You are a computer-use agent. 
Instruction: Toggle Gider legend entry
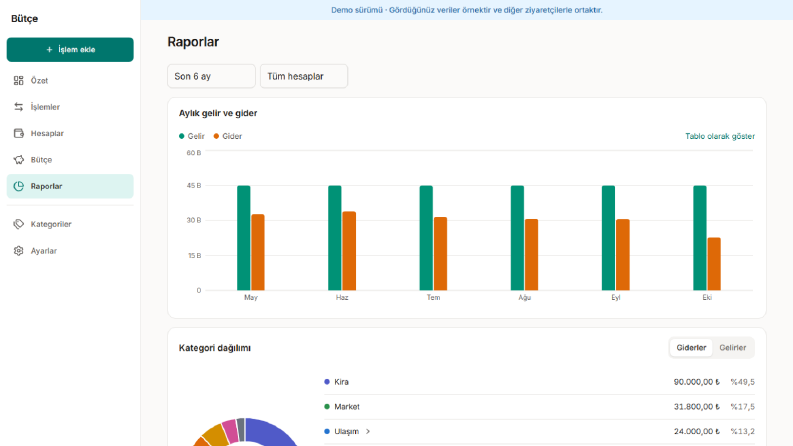click(228, 136)
